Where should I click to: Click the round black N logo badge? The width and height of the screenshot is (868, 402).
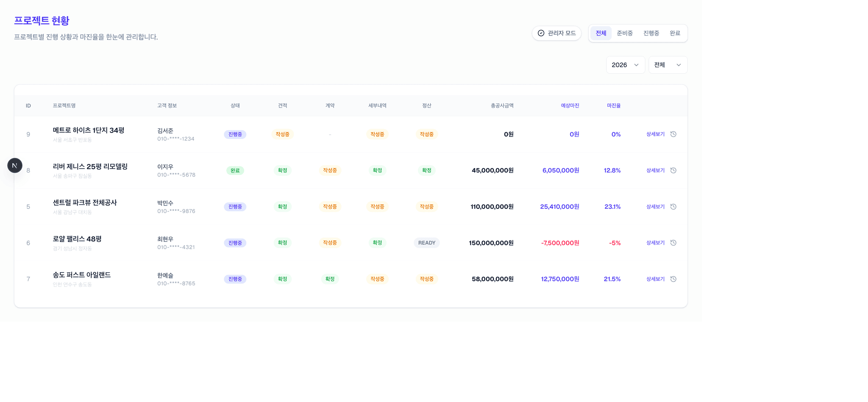click(x=15, y=165)
